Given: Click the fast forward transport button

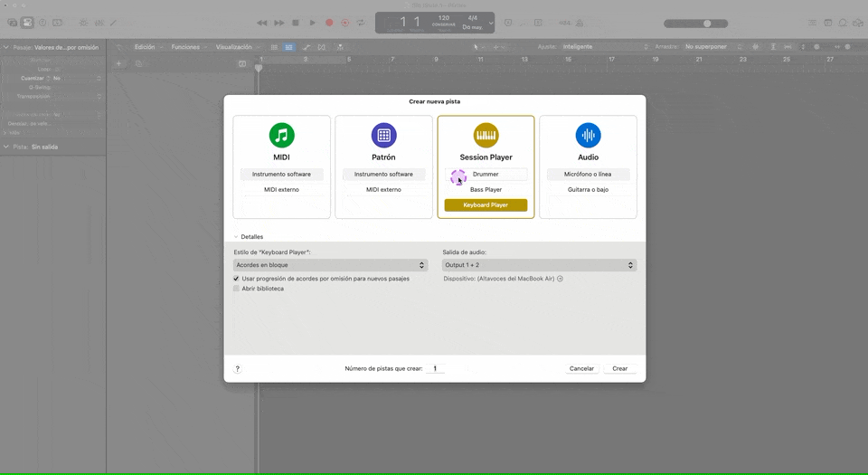Looking at the screenshot, I should (x=279, y=23).
